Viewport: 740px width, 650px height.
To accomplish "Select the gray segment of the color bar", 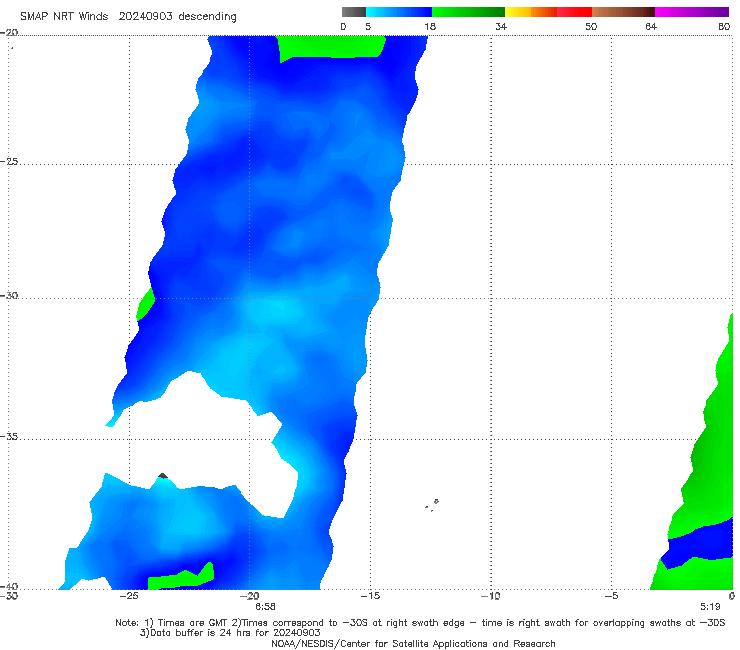I will point(353,12).
